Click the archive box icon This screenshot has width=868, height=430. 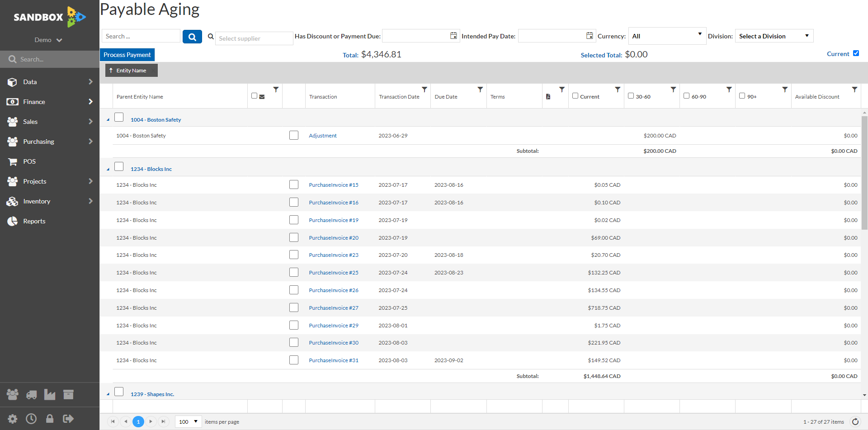[68, 395]
